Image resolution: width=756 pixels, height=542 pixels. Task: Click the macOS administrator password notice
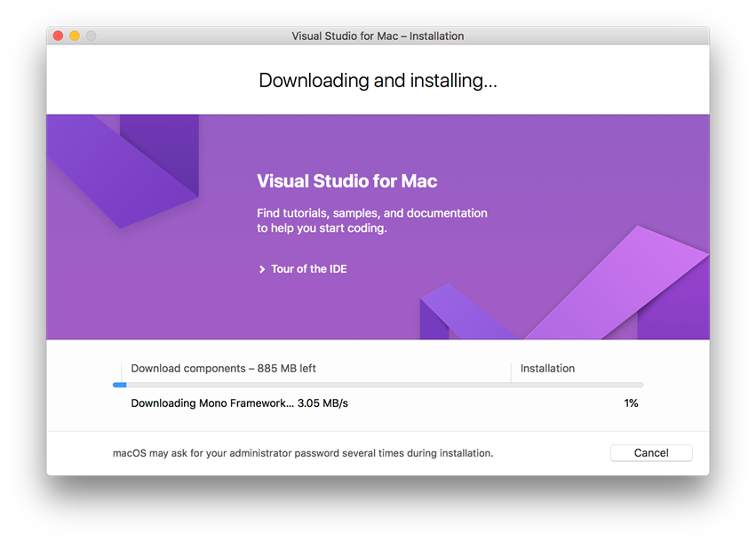click(x=303, y=453)
